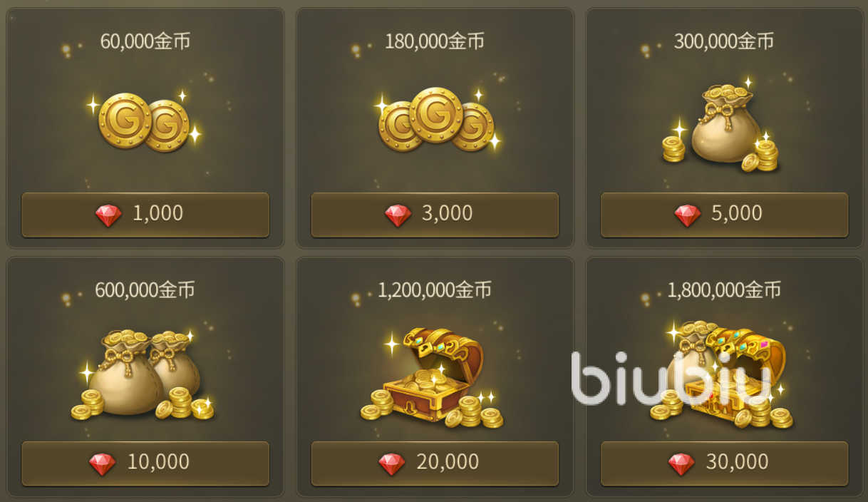Click the ruby gem beside 30,000

pyautogui.click(x=681, y=463)
